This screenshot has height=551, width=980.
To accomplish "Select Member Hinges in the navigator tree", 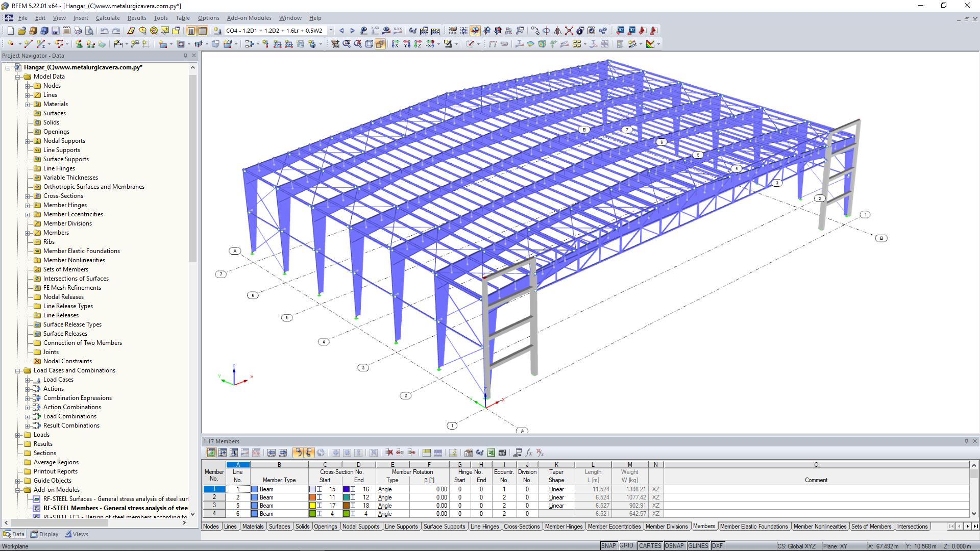I will [65, 205].
